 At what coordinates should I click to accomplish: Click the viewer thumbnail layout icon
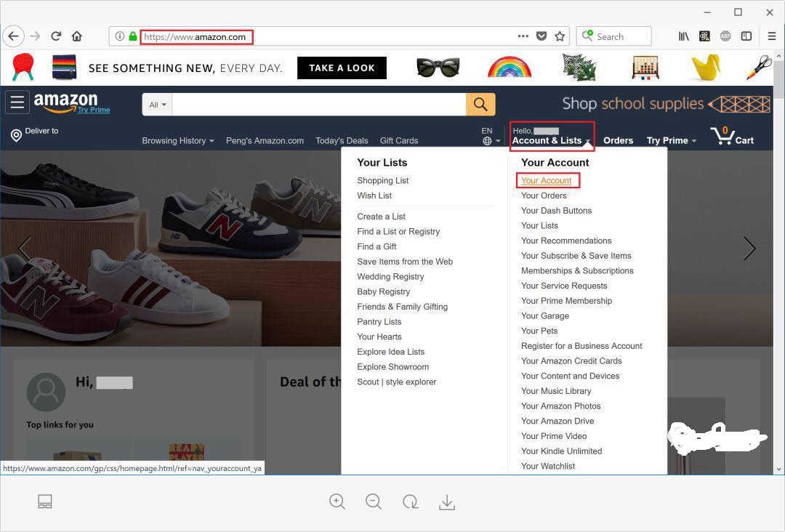(45, 501)
